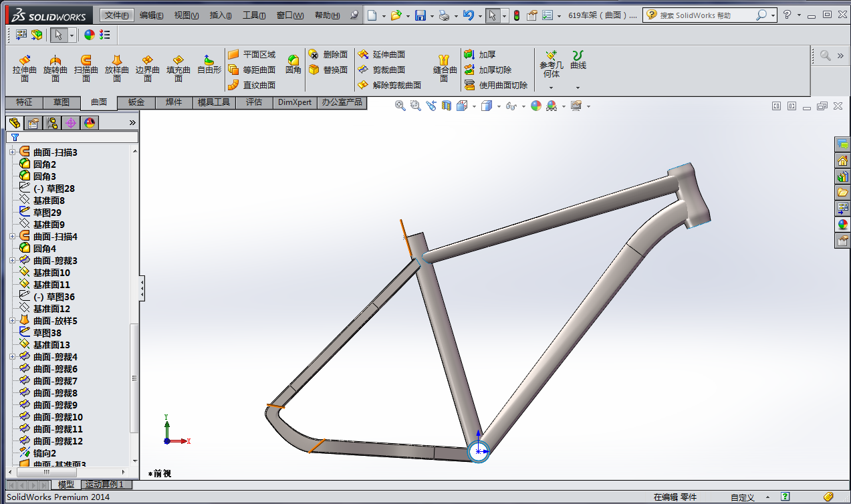The image size is (851, 504).
Task: Switch to the 草图 ribbon tab
Action: 62,102
